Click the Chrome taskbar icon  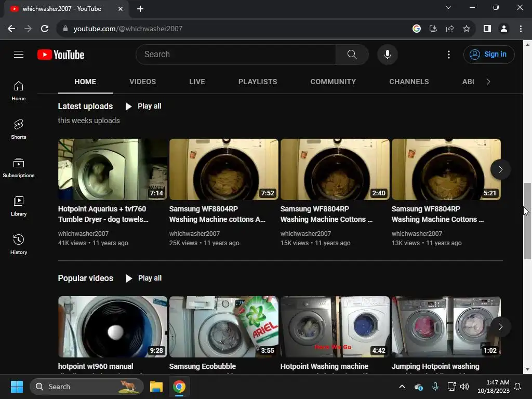(x=179, y=387)
